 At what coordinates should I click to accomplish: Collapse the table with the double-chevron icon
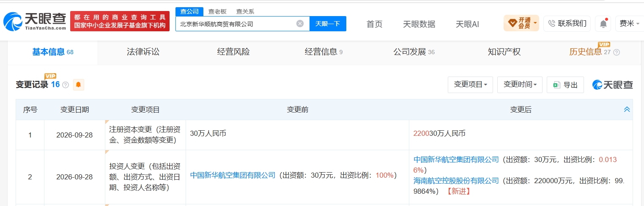click(x=627, y=110)
